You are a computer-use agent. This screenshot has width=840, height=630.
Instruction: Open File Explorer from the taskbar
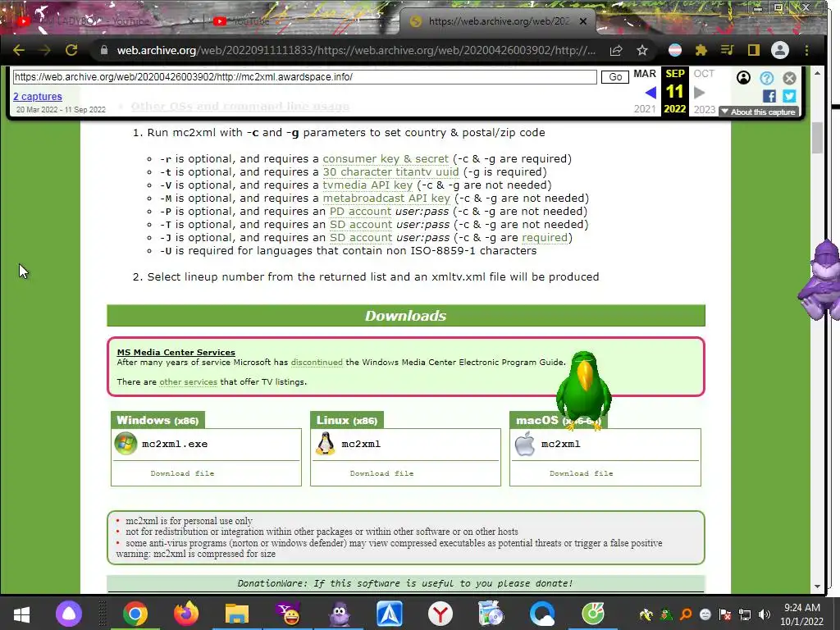(237, 614)
